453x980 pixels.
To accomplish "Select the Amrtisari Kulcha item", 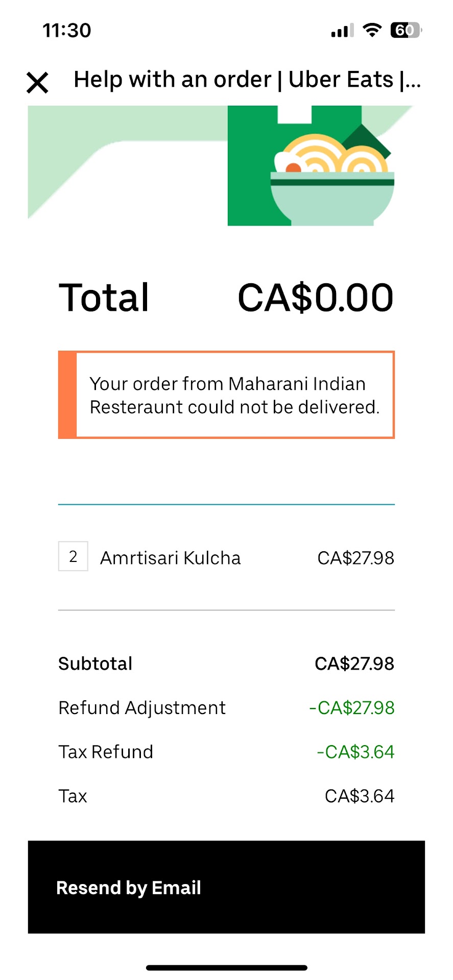I will pyautogui.click(x=170, y=558).
